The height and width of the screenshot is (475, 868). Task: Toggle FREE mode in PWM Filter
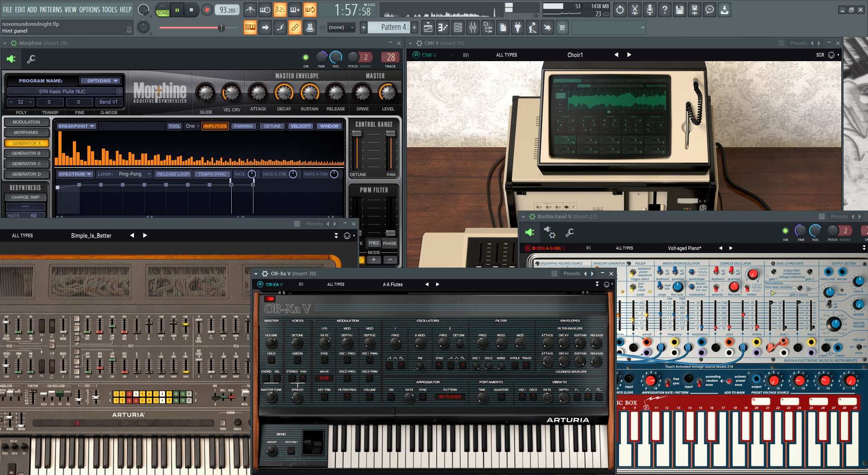(x=373, y=243)
